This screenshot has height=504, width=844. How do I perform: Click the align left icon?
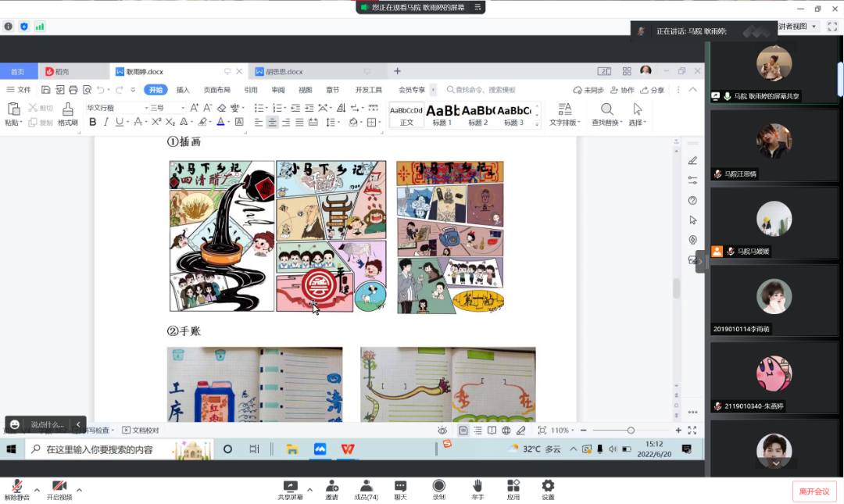[x=259, y=122]
